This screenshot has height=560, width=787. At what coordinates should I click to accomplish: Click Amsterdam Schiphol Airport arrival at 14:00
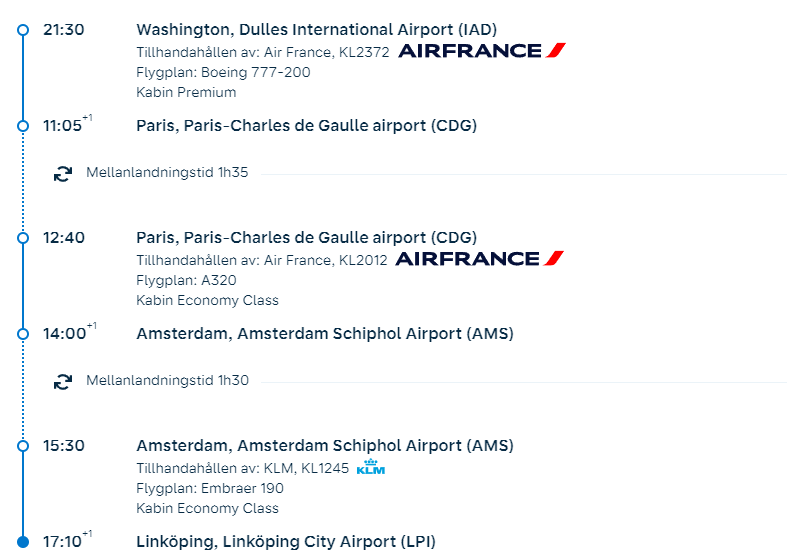pos(324,333)
